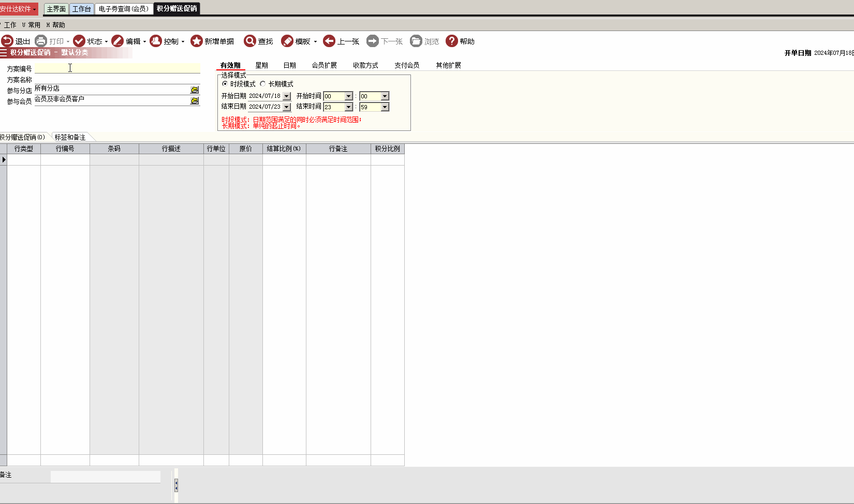The image size is (854, 504).
Task: Click the 新增单据 star icon
Action: tap(197, 41)
